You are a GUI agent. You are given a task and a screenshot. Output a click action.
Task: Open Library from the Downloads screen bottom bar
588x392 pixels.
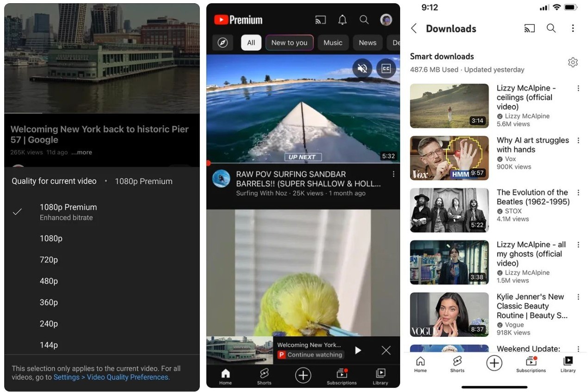(x=568, y=364)
